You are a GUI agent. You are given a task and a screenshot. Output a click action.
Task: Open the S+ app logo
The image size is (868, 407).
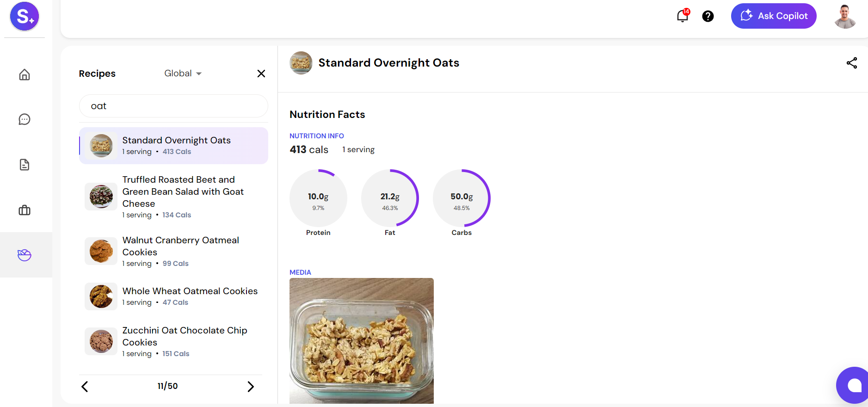(25, 16)
